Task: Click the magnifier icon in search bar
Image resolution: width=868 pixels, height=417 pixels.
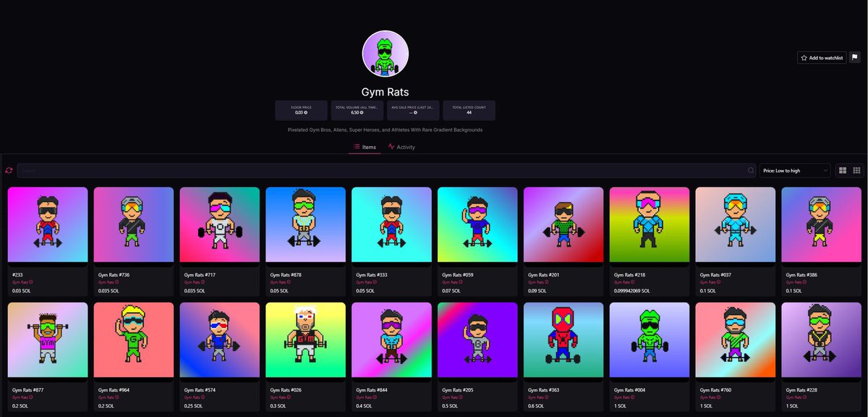Action: point(751,171)
